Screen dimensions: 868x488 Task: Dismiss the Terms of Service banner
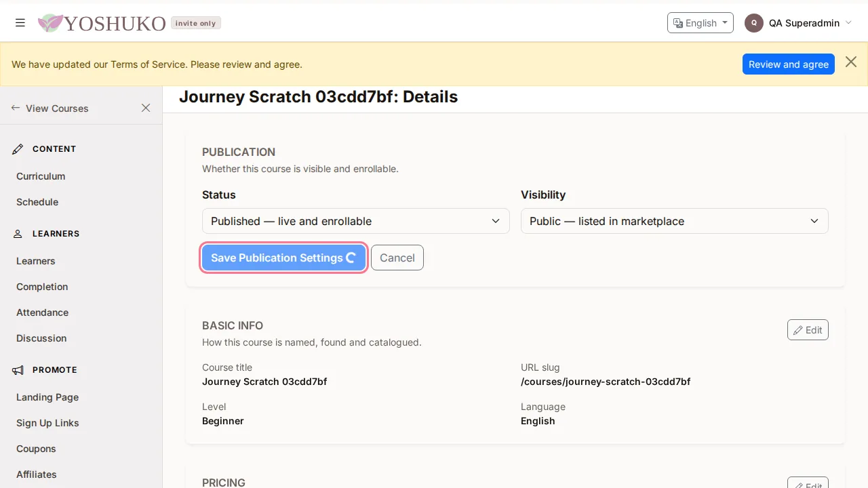pyautogui.click(x=851, y=62)
